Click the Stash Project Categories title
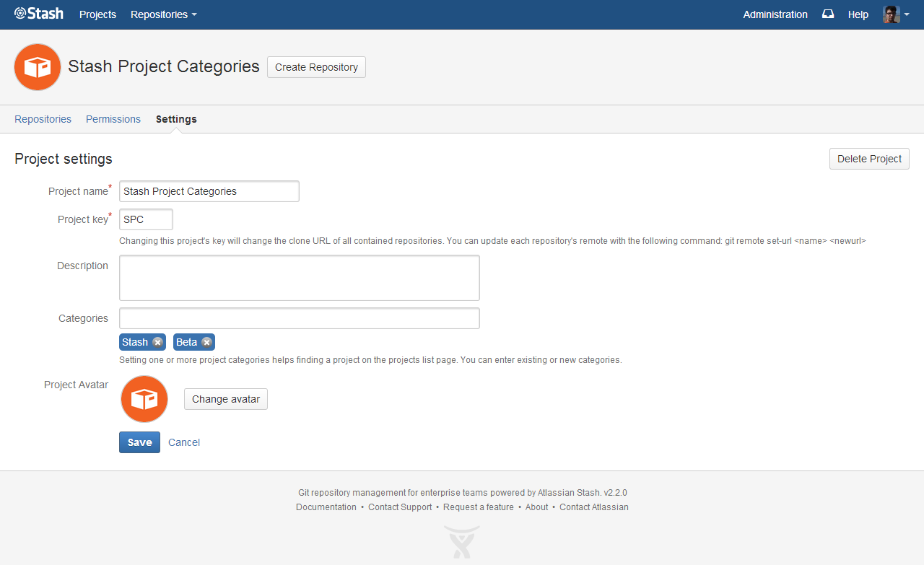 pos(164,66)
